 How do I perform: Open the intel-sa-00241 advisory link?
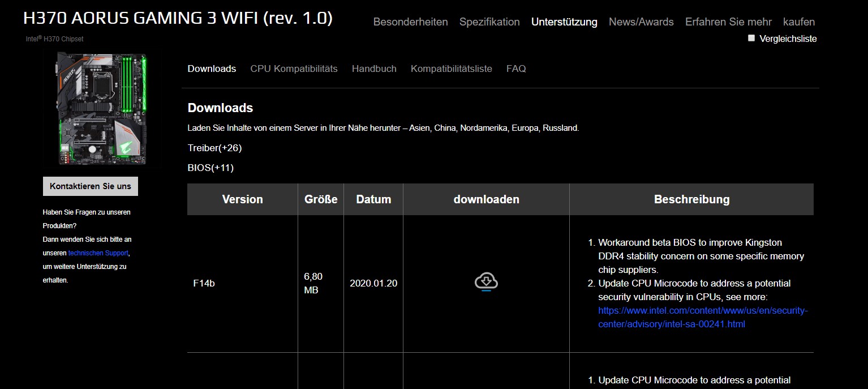click(703, 317)
